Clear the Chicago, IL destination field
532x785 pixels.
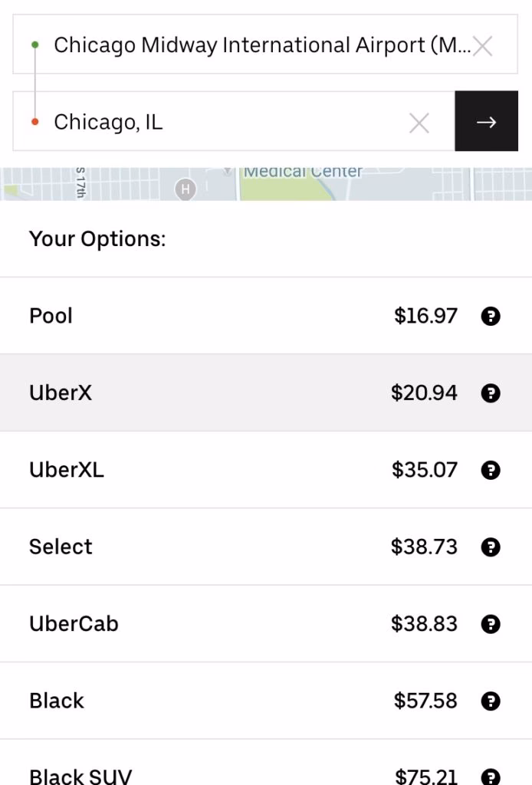[419, 122]
